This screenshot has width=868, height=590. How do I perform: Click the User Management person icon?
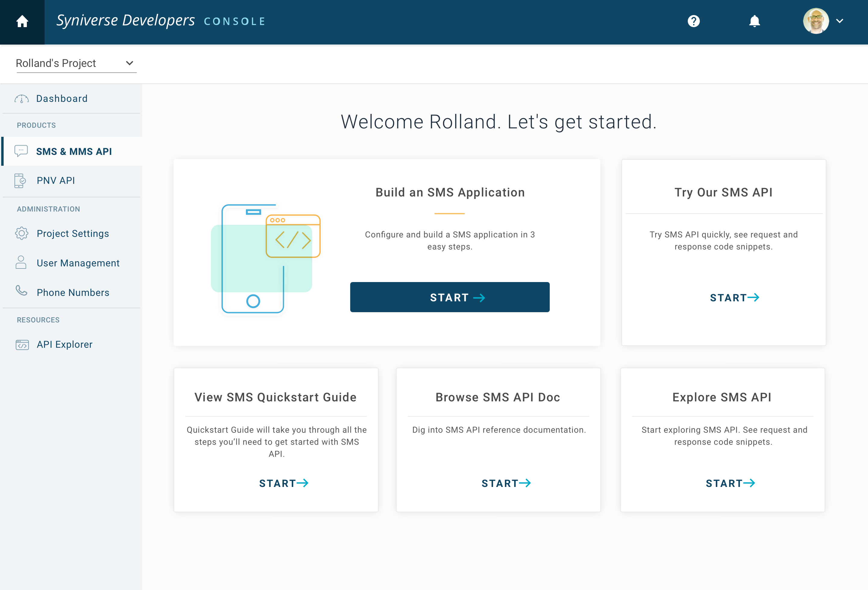pos(21,262)
